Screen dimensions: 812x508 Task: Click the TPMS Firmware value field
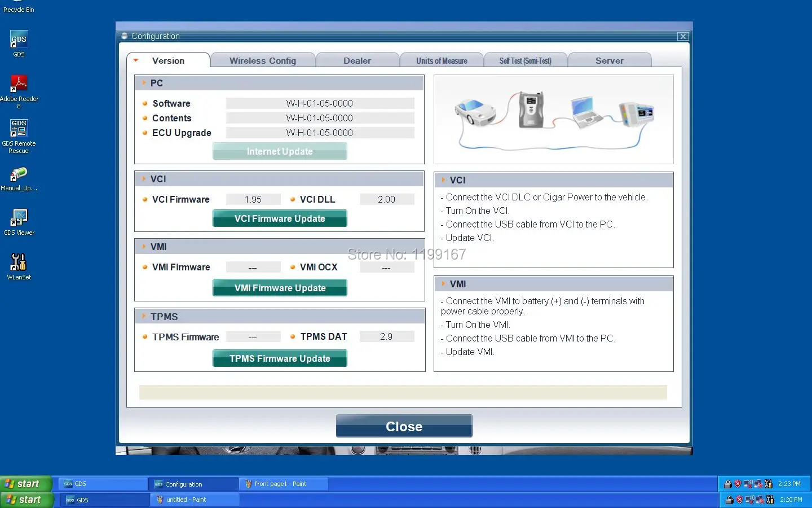point(253,336)
